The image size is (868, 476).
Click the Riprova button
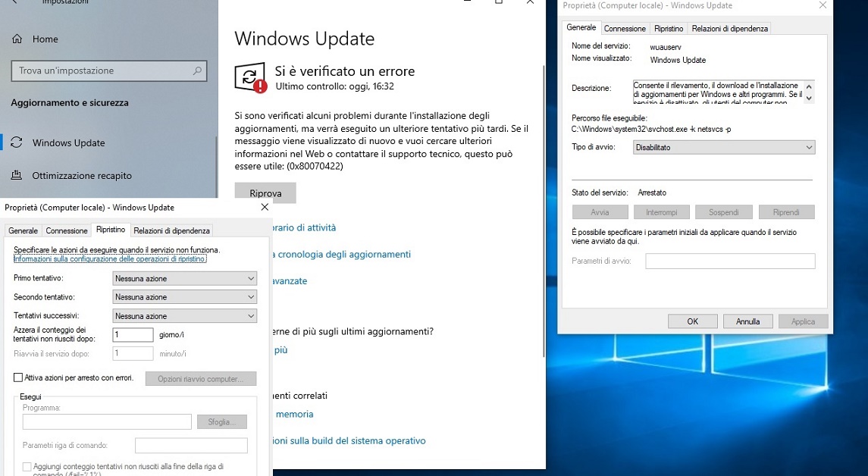(x=265, y=193)
